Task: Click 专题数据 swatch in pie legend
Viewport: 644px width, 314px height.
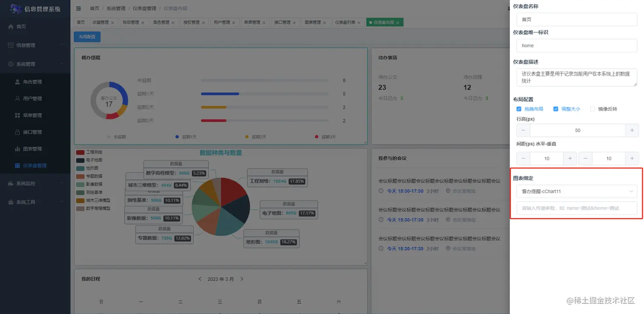Action: (x=80, y=176)
